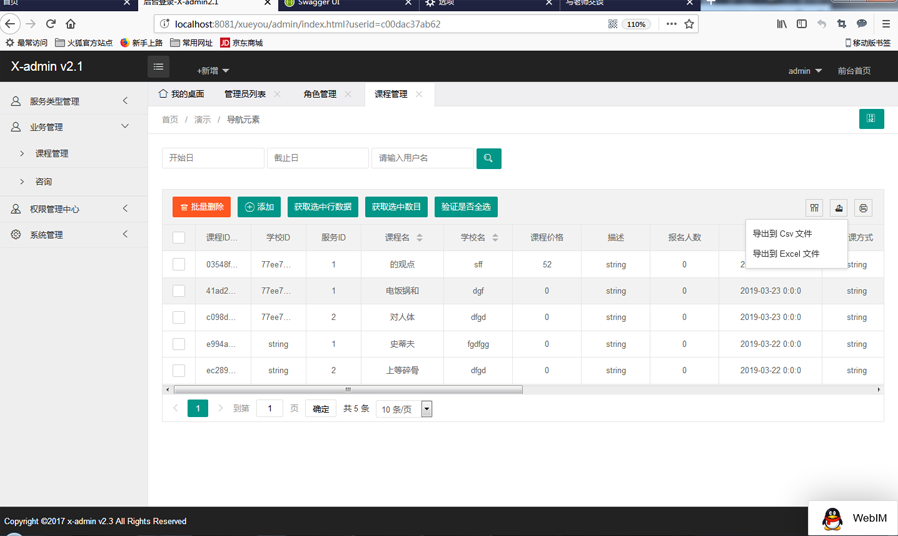Close the 角色管理 tab
Screen dimensions: 898x536
(348, 94)
